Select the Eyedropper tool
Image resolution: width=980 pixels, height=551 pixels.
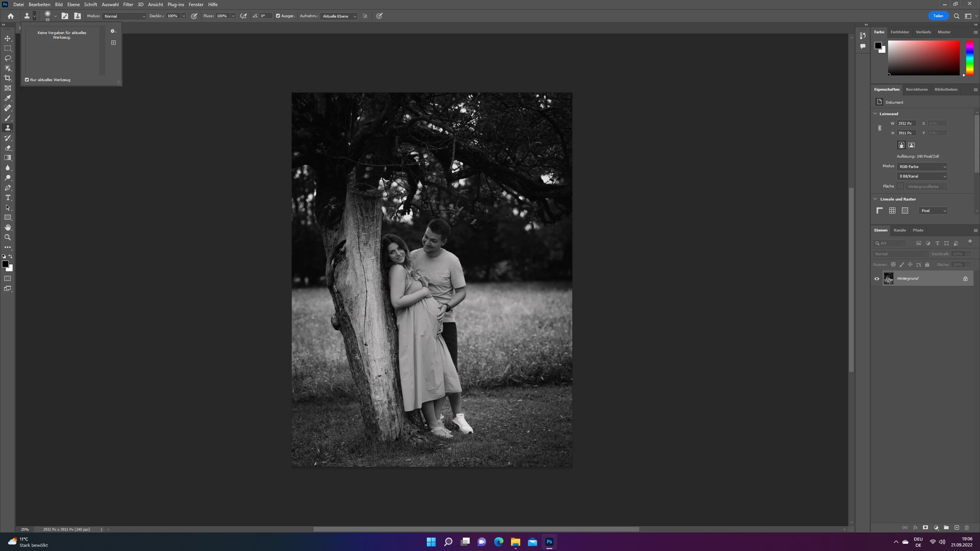(x=8, y=98)
